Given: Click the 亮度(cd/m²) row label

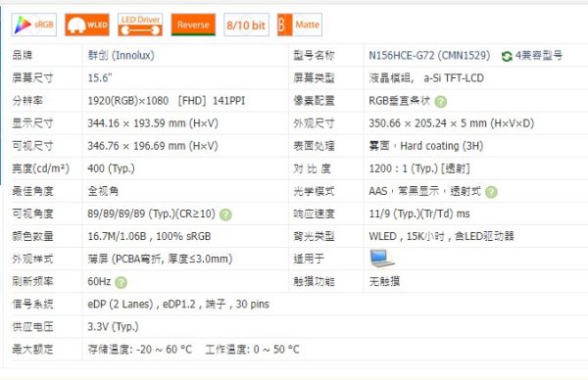Looking at the screenshot, I should pyautogui.click(x=40, y=168).
